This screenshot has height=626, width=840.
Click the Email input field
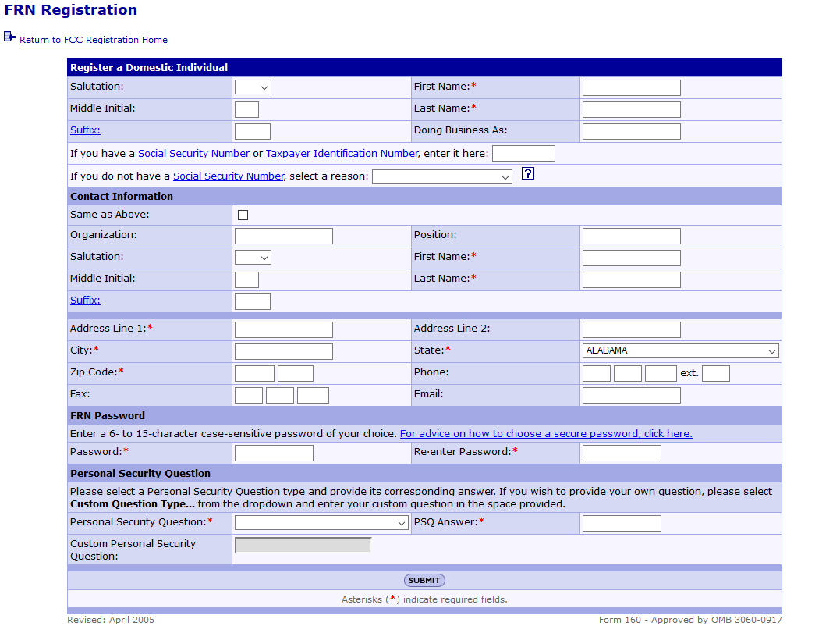point(631,395)
